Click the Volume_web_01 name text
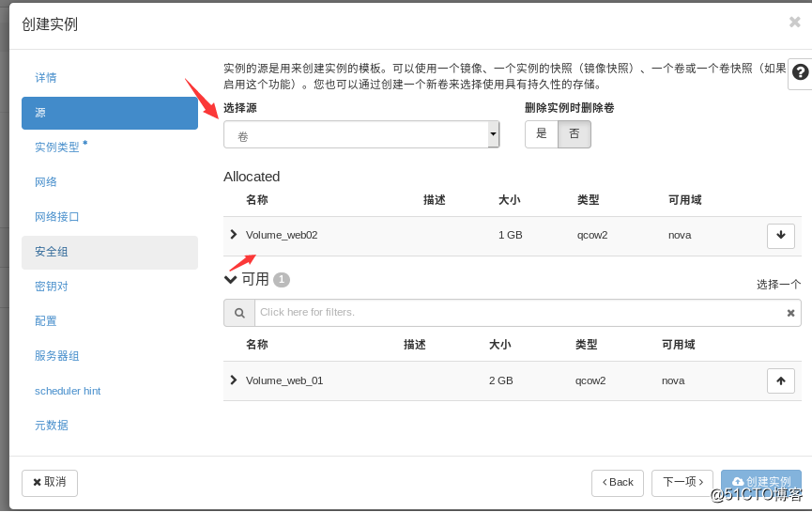The image size is (812, 512). coord(284,380)
